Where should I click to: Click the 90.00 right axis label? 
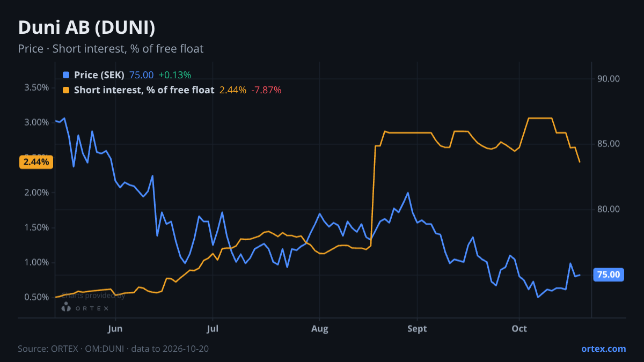(609, 79)
